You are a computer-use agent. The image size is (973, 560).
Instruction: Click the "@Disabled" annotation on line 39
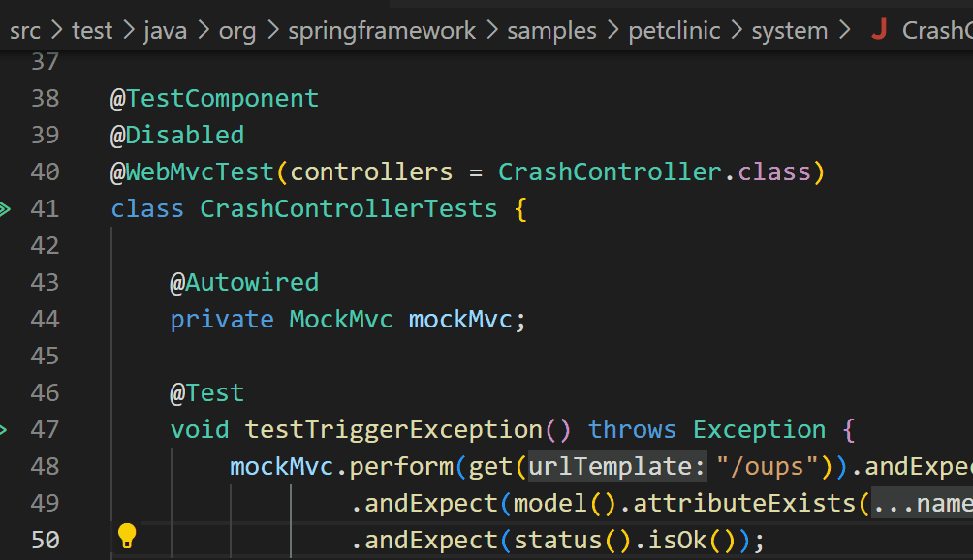[x=177, y=134]
